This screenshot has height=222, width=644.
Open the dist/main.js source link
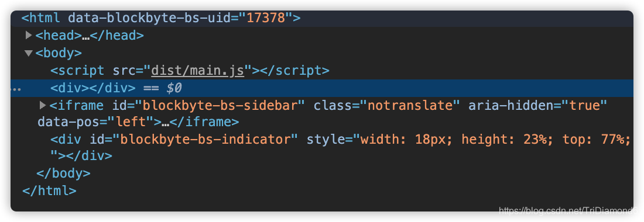click(197, 71)
